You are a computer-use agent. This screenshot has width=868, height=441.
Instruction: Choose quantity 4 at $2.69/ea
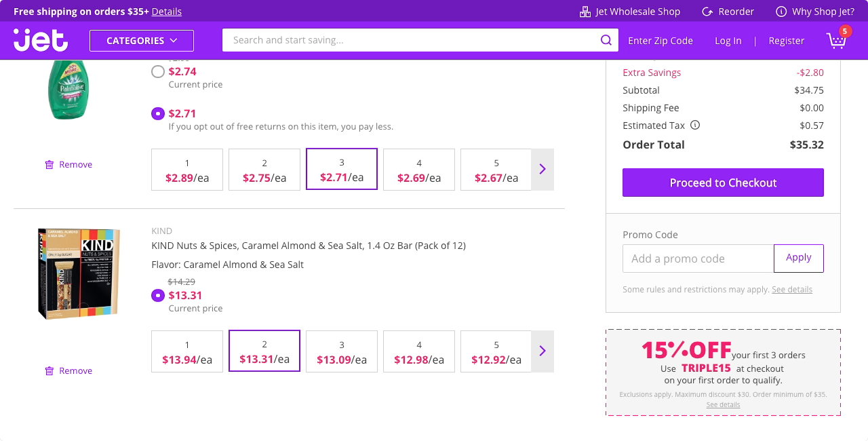coord(419,170)
